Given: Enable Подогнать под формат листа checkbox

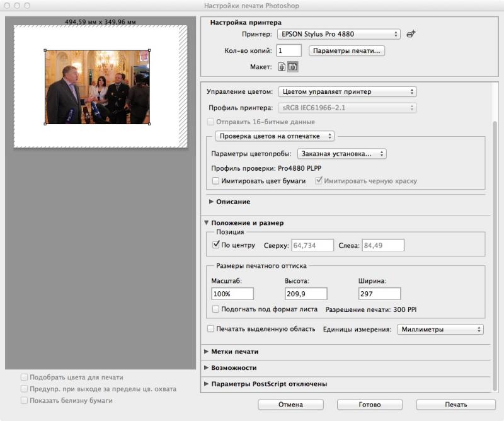Looking at the screenshot, I should point(215,309).
